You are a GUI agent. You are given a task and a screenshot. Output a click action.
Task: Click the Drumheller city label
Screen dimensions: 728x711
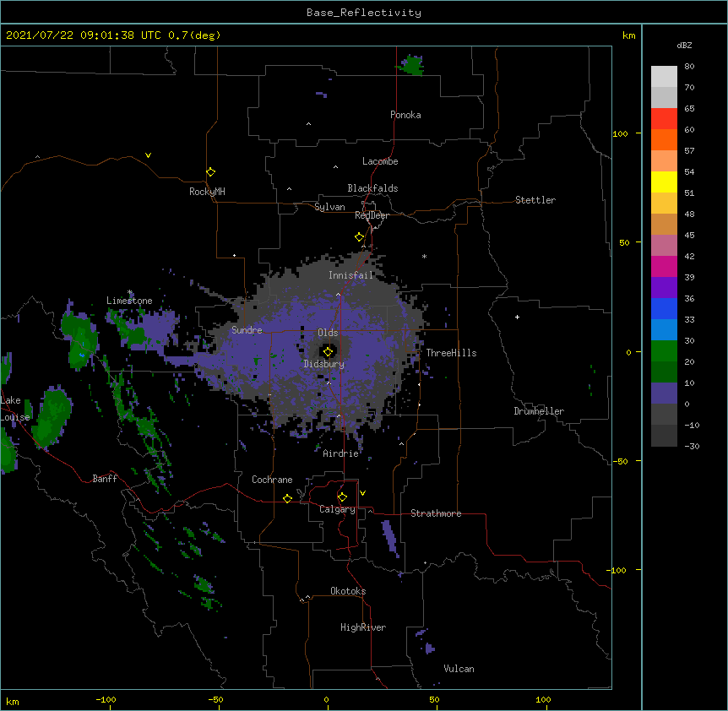(539, 411)
